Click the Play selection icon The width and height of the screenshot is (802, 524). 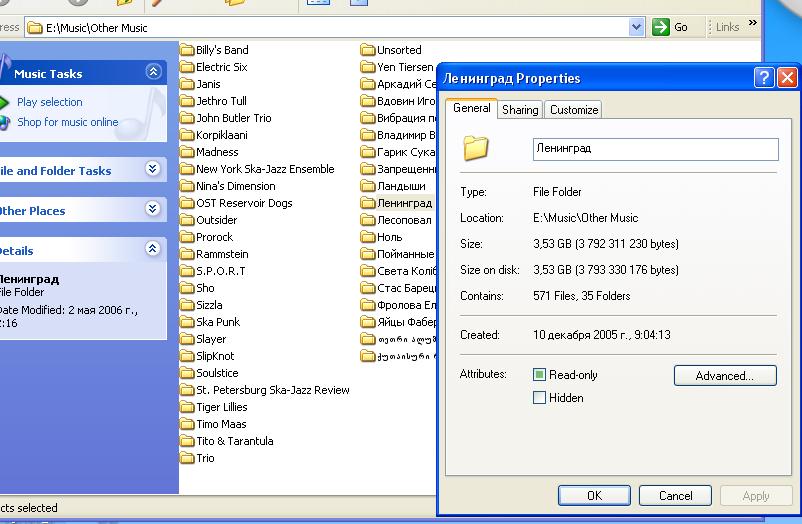click(5, 102)
